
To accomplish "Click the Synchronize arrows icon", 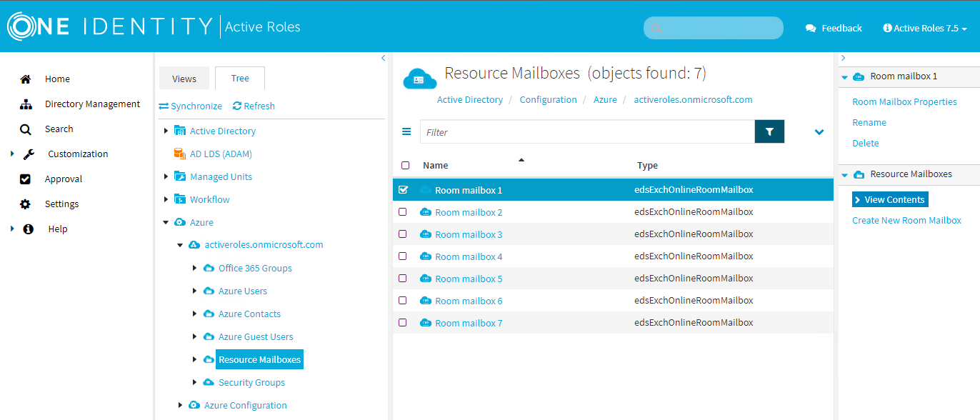I will click(x=164, y=106).
